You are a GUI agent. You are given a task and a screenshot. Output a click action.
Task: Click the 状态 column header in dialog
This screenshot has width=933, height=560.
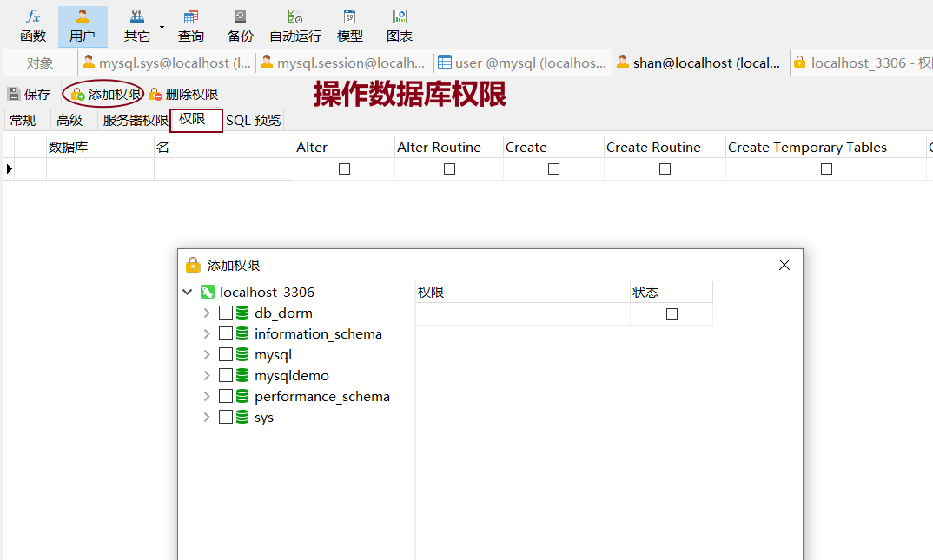[x=672, y=292]
